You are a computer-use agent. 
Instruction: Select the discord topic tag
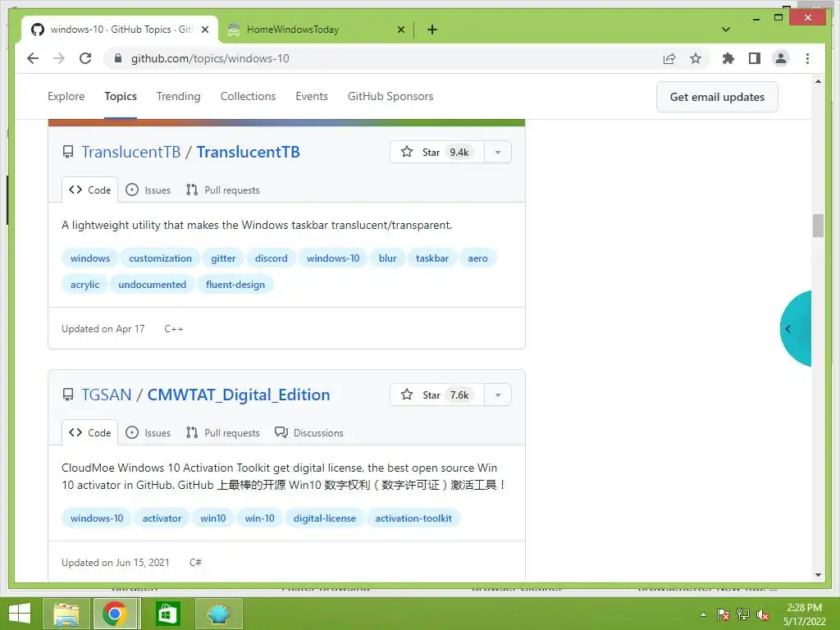[271, 258]
